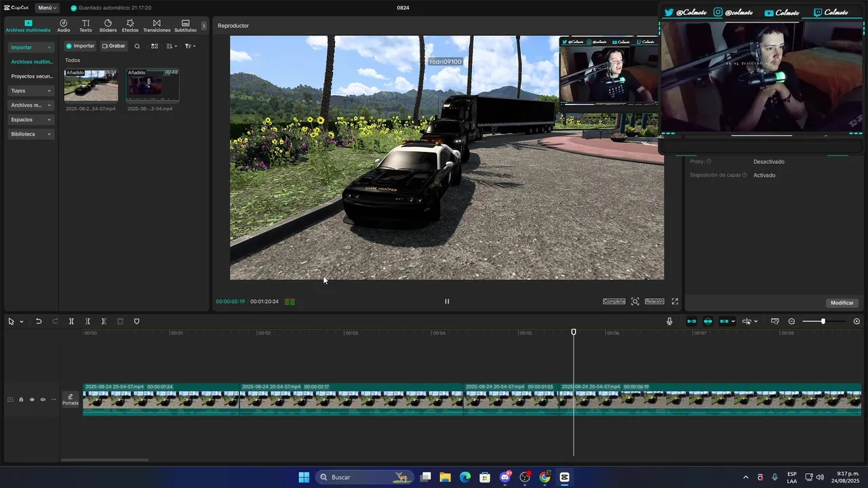
Task: Expand the Espacios section
Action: (31, 119)
